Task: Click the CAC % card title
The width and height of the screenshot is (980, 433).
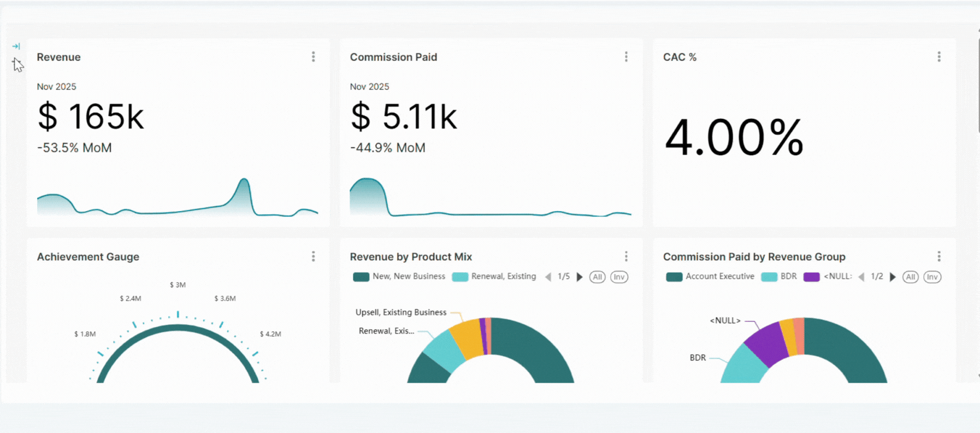Action: click(x=680, y=57)
